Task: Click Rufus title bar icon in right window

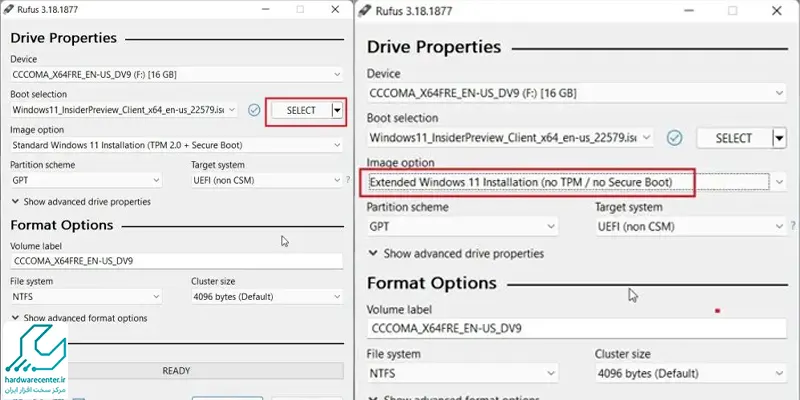Action: click(366, 11)
